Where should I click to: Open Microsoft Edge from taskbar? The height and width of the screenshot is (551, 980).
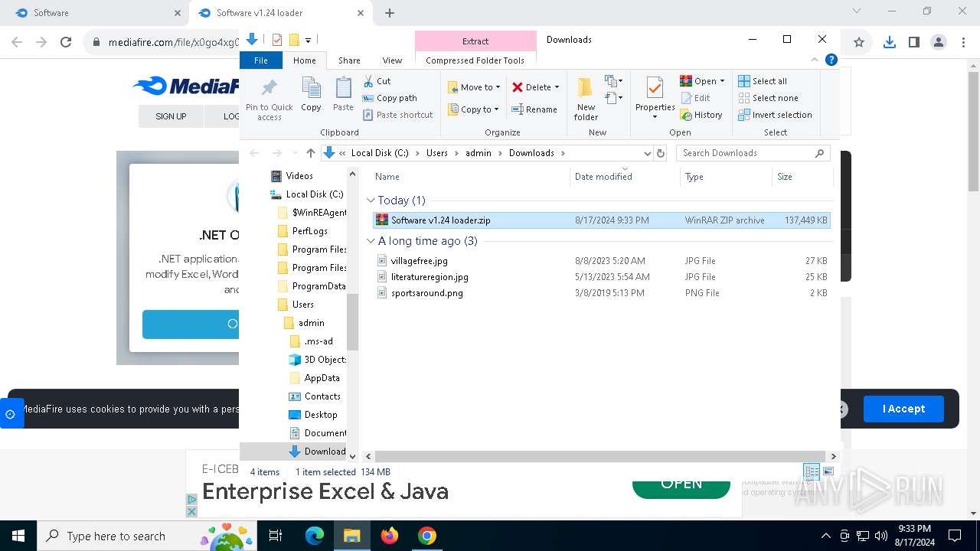coord(315,536)
